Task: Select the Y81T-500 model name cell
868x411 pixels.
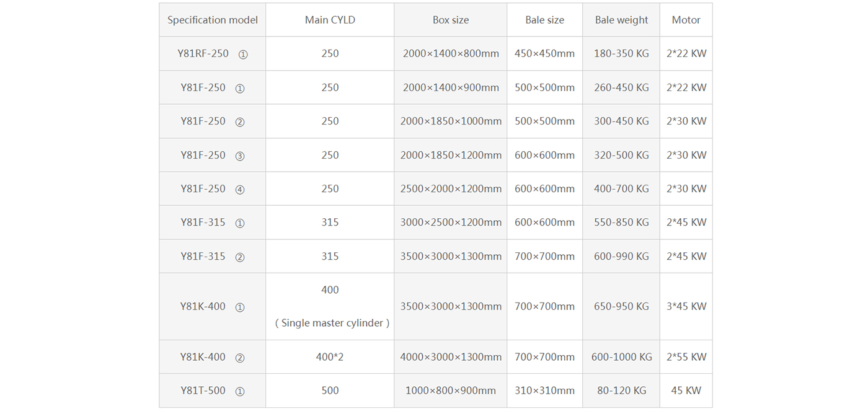Action: [x=203, y=391]
